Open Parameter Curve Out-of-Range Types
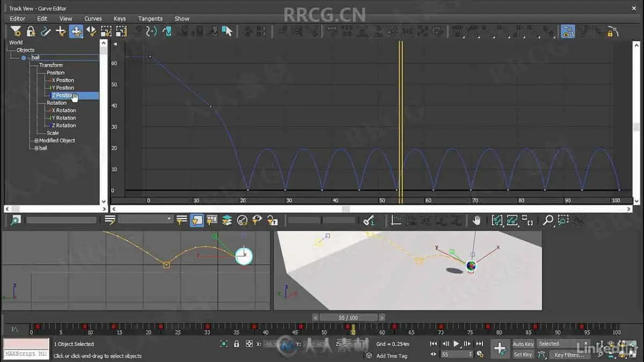The width and height of the screenshot is (644, 362). (x=167, y=31)
